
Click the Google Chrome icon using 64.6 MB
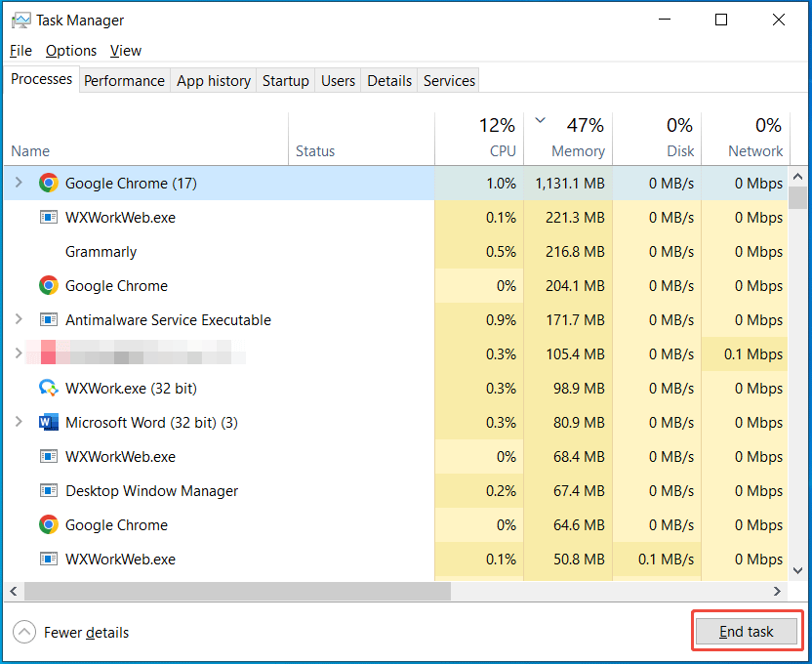pyautogui.click(x=49, y=524)
